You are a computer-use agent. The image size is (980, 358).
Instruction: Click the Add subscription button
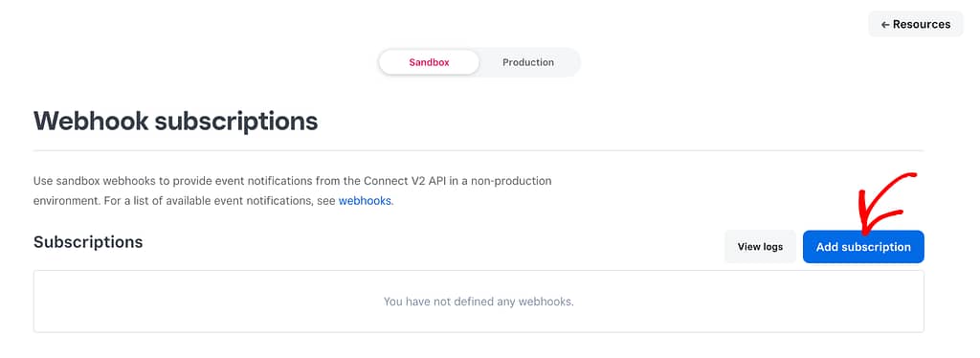863,247
